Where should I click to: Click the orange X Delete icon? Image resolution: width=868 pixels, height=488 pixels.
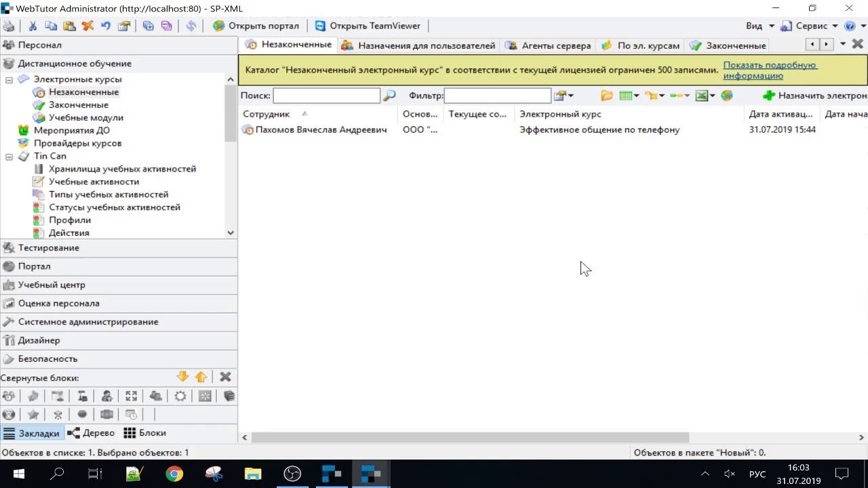point(87,26)
